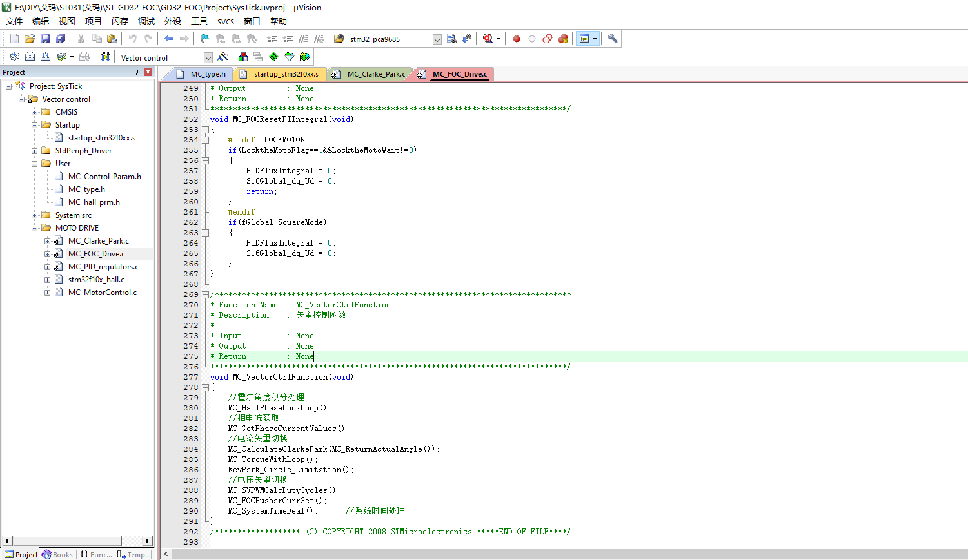This screenshot has height=560, width=968.
Task: Switch to the MC_type.h tab
Action: [x=201, y=74]
